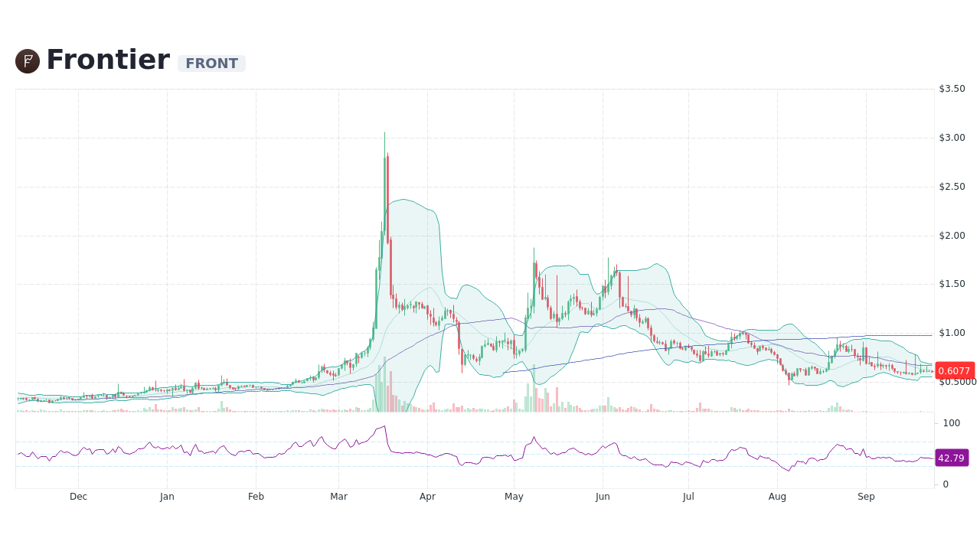
Task: Select the Sep axis label
Action: (x=866, y=496)
